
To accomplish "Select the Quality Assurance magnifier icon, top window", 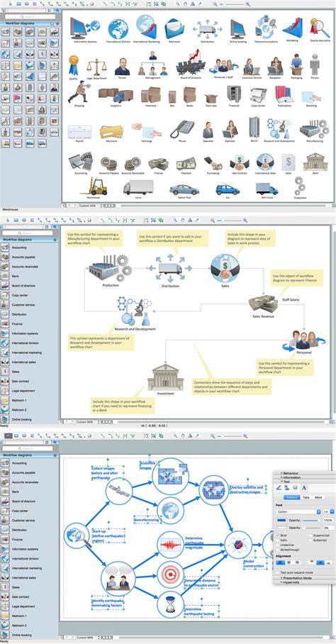I will point(320,28).
